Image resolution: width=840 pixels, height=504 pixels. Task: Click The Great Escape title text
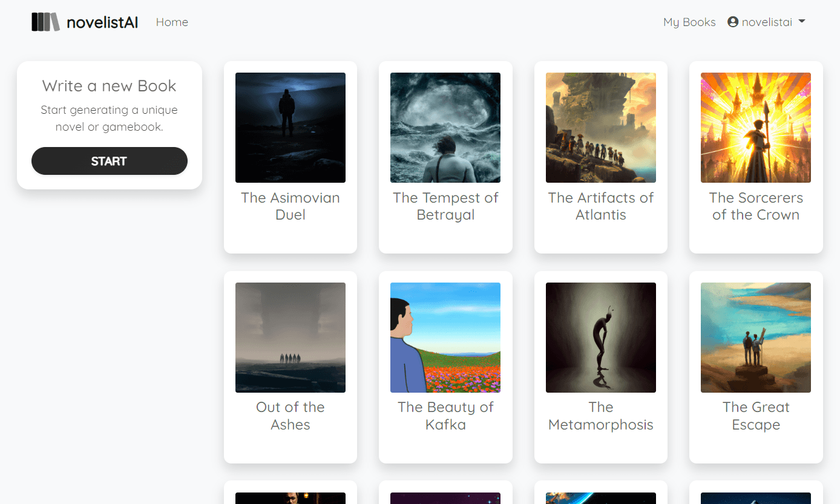click(x=756, y=416)
